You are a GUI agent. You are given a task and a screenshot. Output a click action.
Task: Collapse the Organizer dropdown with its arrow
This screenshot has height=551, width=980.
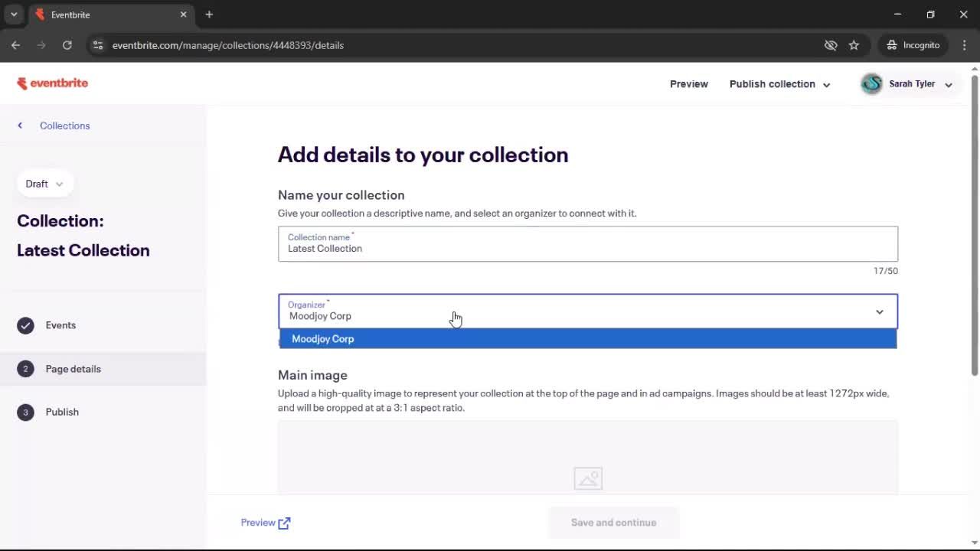click(x=880, y=312)
